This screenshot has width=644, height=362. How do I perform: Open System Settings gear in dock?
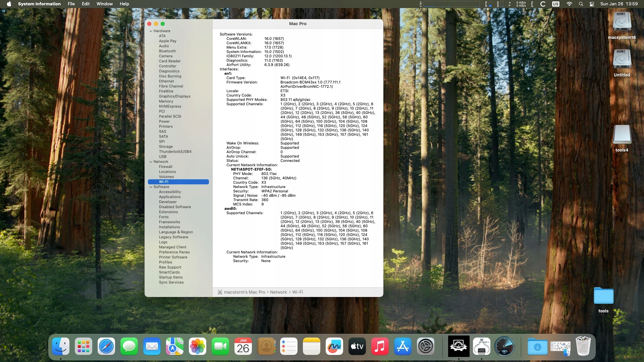coord(425,346)
